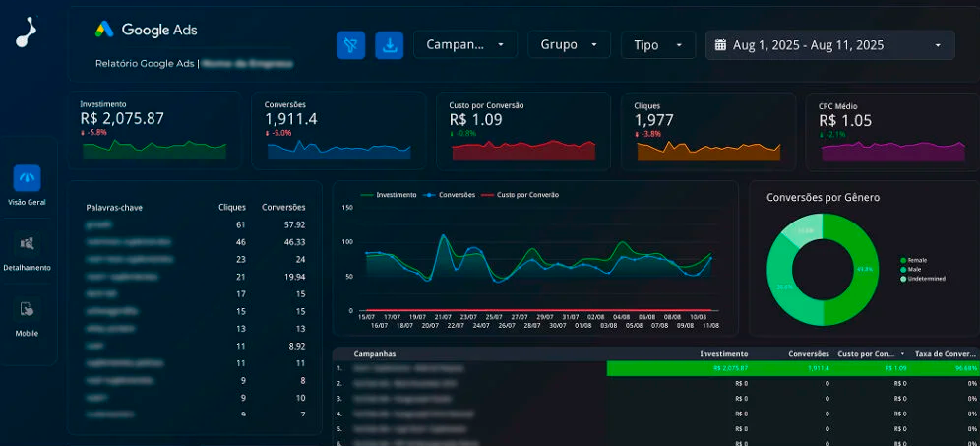Open the Mobile view sidebar icon
This screenshot has height=446, width=980.
(27, 309)
